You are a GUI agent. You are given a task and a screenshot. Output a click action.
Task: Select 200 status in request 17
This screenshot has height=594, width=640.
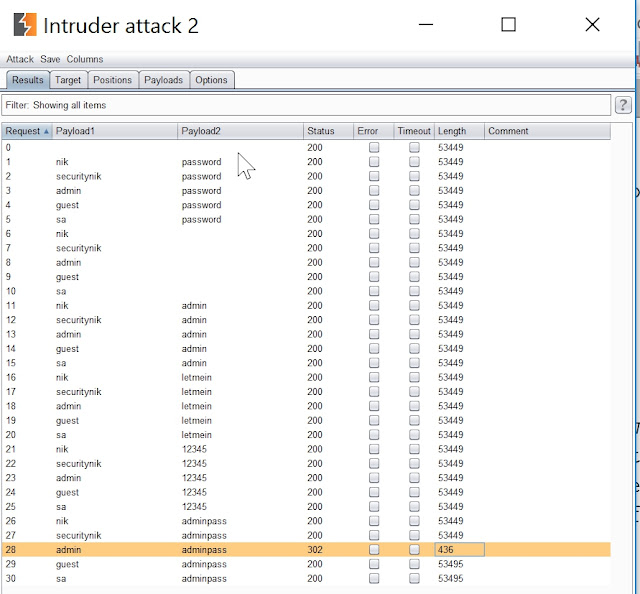click(x=315, y=392)
